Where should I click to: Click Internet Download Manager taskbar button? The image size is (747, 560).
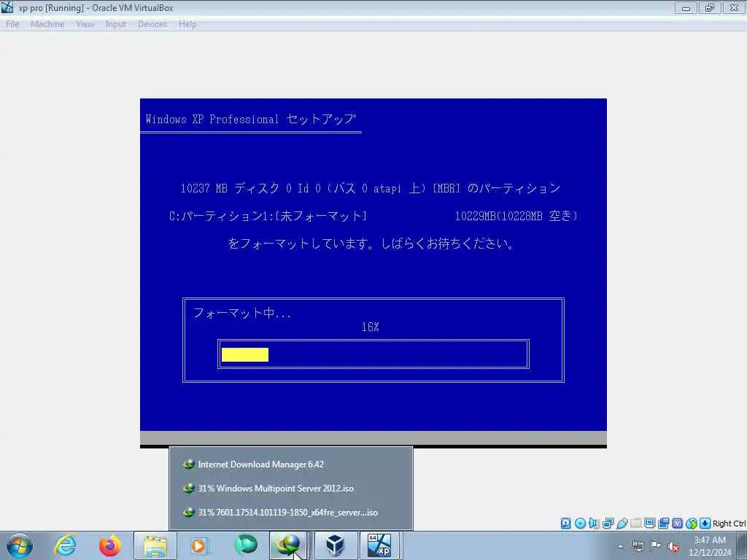[289, 545]
